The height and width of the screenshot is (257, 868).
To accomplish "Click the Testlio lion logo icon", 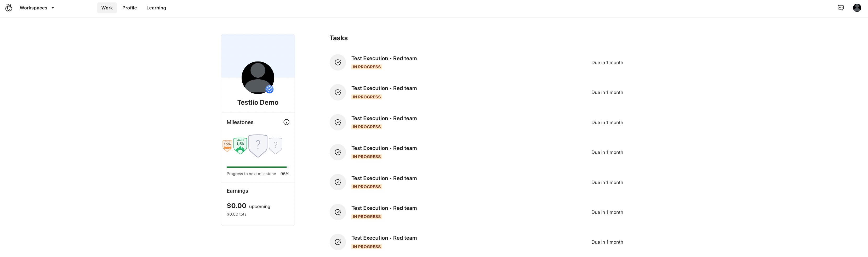I will (9, 8).
